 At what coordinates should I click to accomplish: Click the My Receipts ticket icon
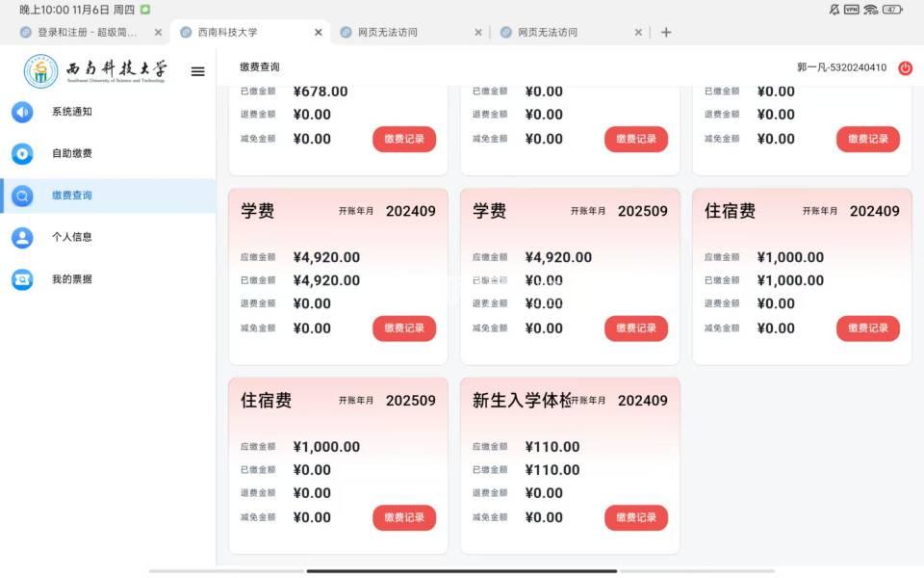pyautogui.click(x=22, y=279)
